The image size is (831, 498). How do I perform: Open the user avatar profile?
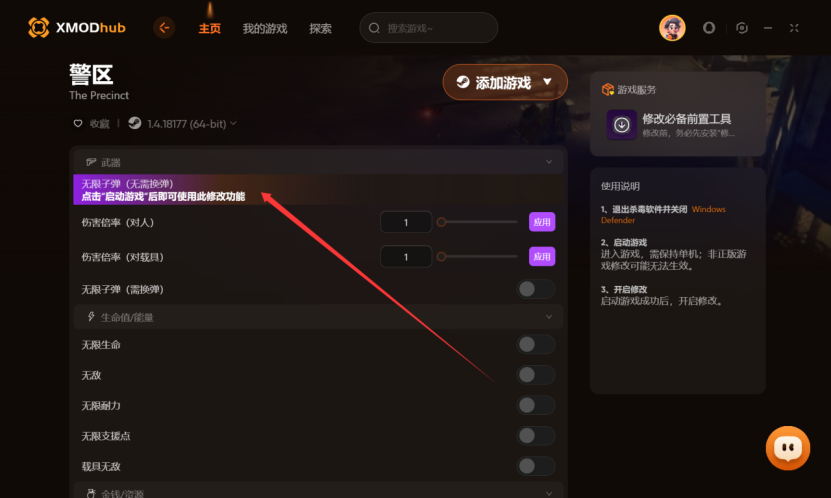pyautogui.click(x=672, y=28)
